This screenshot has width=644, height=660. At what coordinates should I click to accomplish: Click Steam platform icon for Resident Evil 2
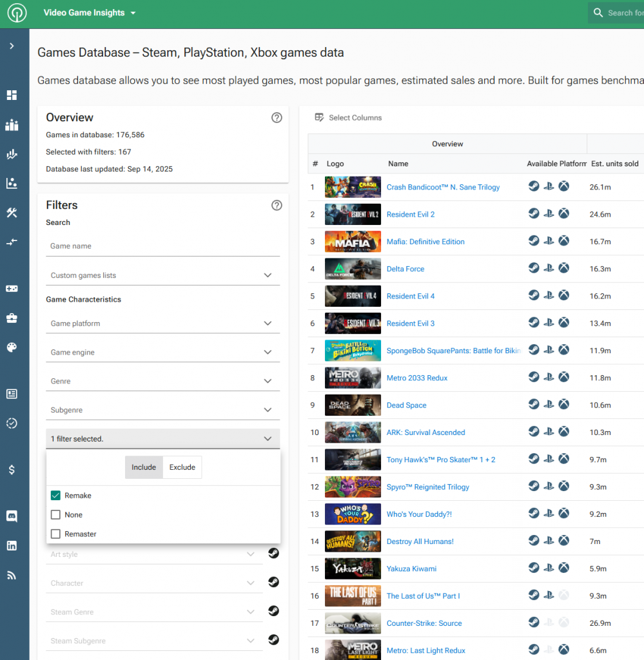pyautogui.click(x=534, y=214)
